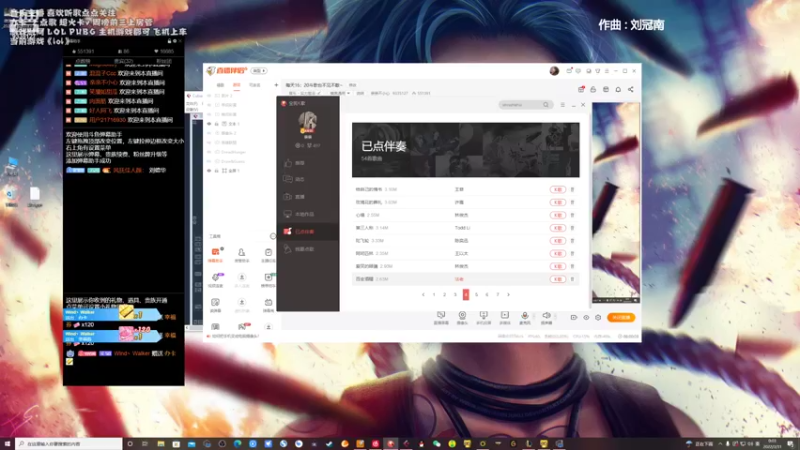Open the first orange tool icon in toolbox

coord(215,255)
